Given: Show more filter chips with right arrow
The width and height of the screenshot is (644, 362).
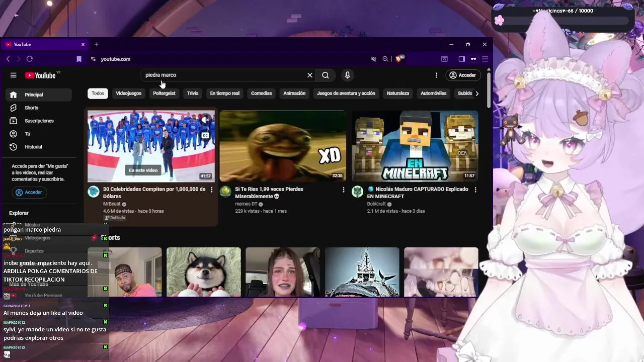Looking at the screenshot, I should (x=477, y=94).
